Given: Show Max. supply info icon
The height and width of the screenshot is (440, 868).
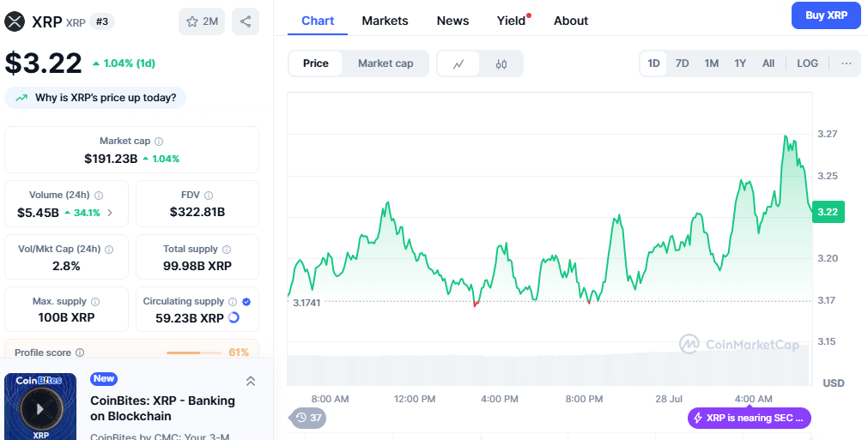Looking at the screenshot, I should (x=95, y=302).
